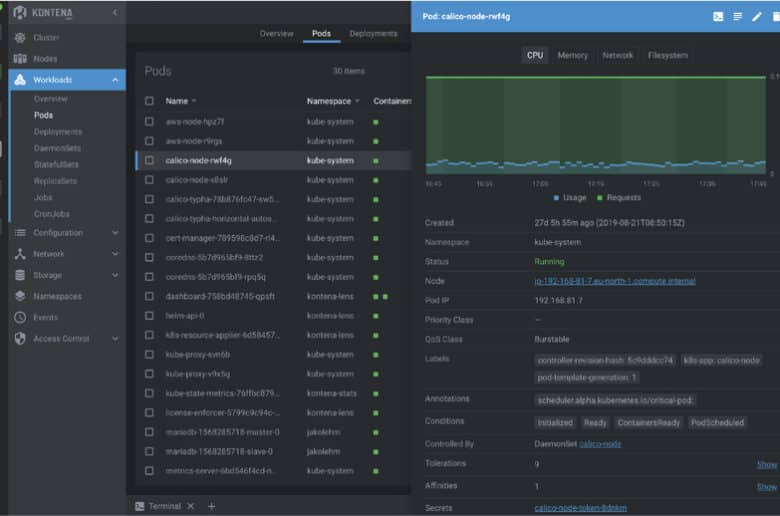This screenshot has width=780, height=516.
Task: Select the Memory metrics tab
Action: tap(572, 55)
